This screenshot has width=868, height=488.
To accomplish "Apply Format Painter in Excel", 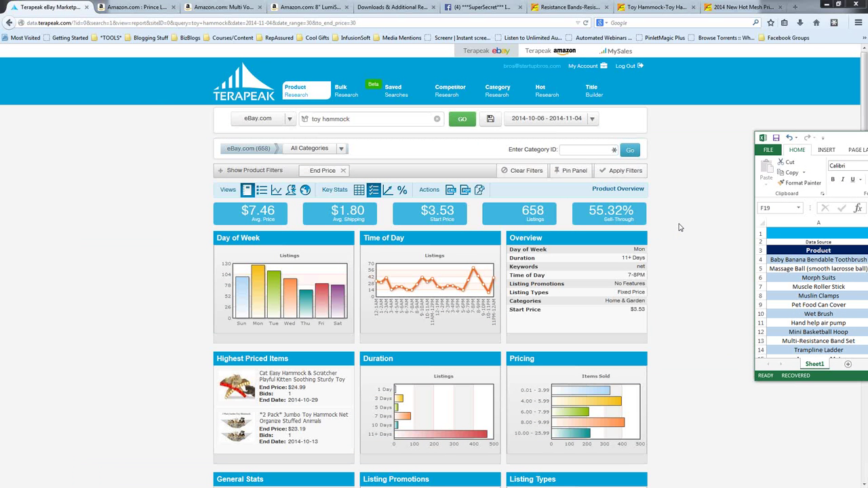I will (800, 183).
